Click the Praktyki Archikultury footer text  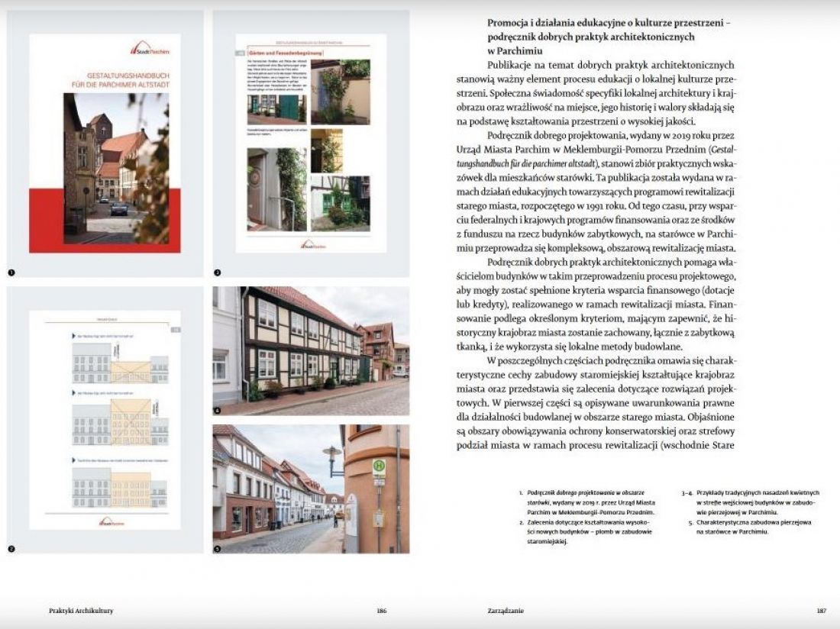[x=81, y=610]
